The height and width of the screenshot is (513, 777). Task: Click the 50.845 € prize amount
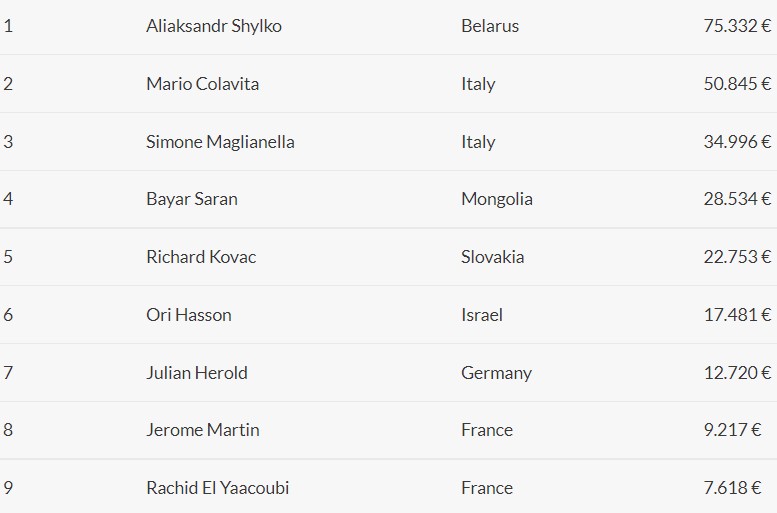(737, 84)
